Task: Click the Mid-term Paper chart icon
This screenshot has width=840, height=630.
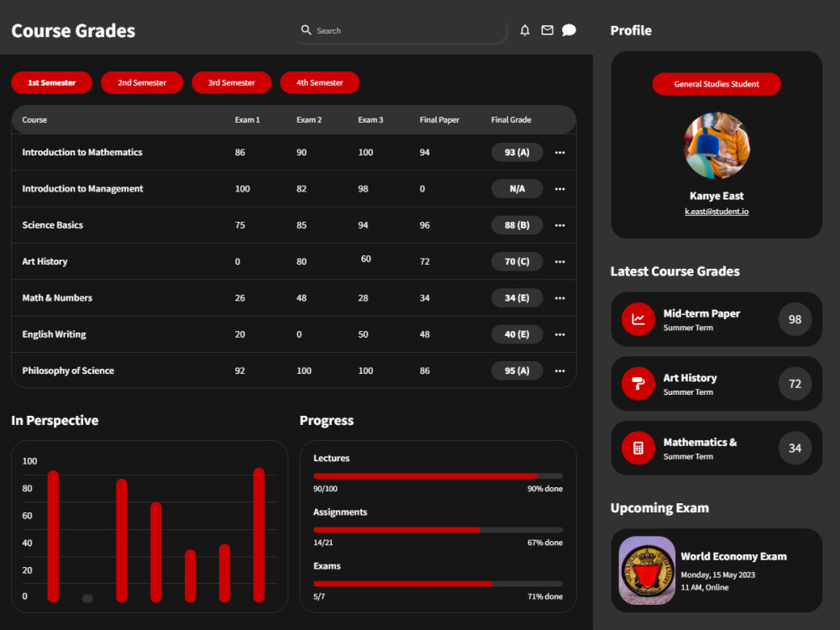Action: (x=638, y=319)
